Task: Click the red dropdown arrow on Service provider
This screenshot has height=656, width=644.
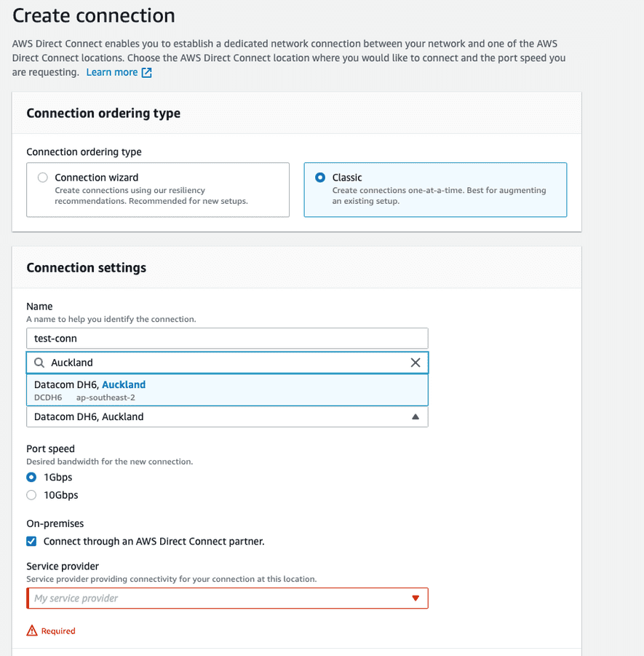Action: [x=415, y=598]
